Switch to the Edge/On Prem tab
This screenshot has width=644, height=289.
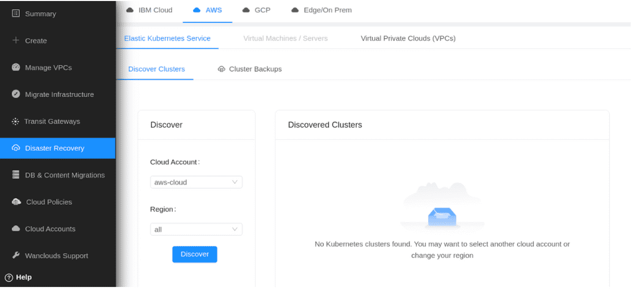point(321,10)
